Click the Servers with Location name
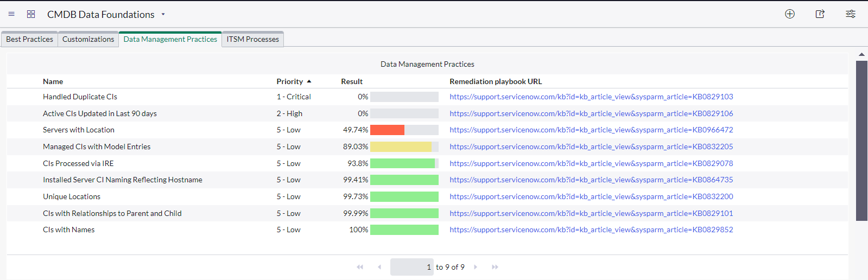This screenshot has width=868, height=280. point(79,130)
